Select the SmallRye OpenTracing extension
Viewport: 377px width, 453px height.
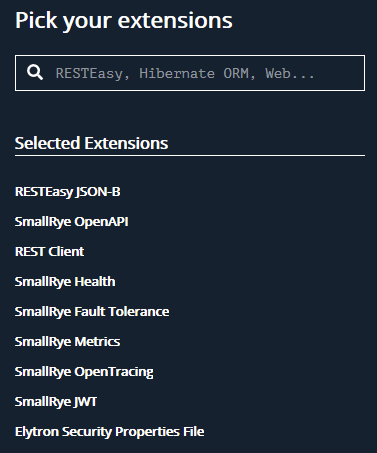[84, 372]
